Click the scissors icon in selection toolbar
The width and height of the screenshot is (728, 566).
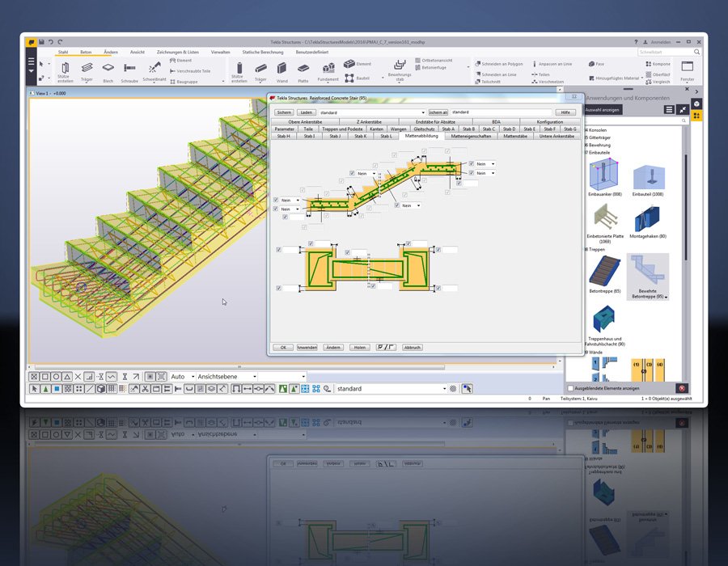146,389
